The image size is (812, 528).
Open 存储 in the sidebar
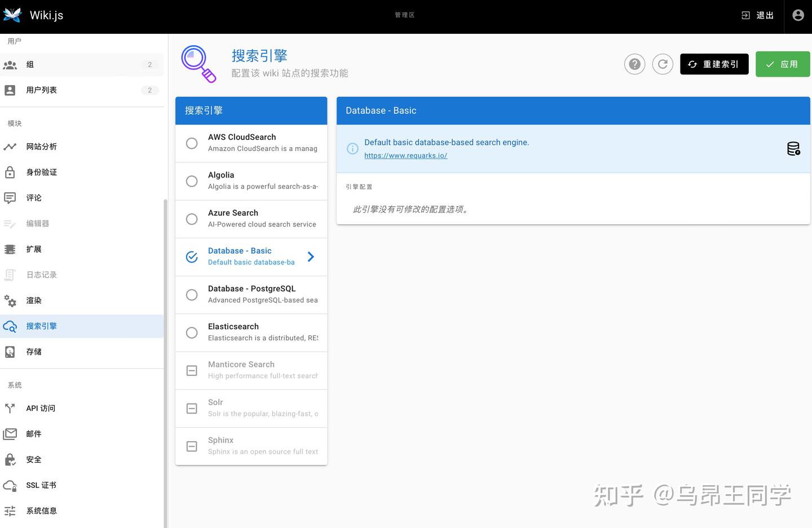pos(82,352)
